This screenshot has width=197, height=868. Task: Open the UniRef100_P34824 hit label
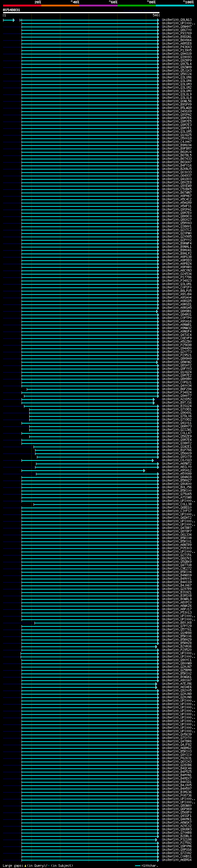[177, 392]
